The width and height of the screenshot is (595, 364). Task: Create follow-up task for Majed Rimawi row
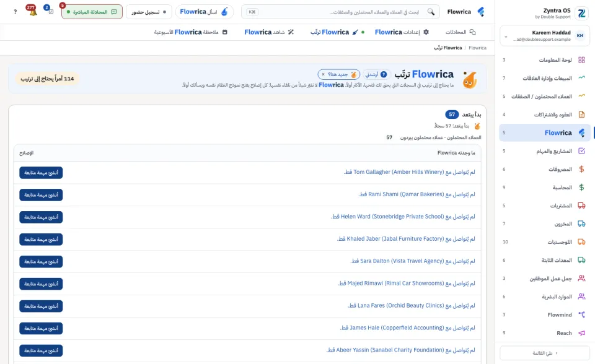pos(41,284)
